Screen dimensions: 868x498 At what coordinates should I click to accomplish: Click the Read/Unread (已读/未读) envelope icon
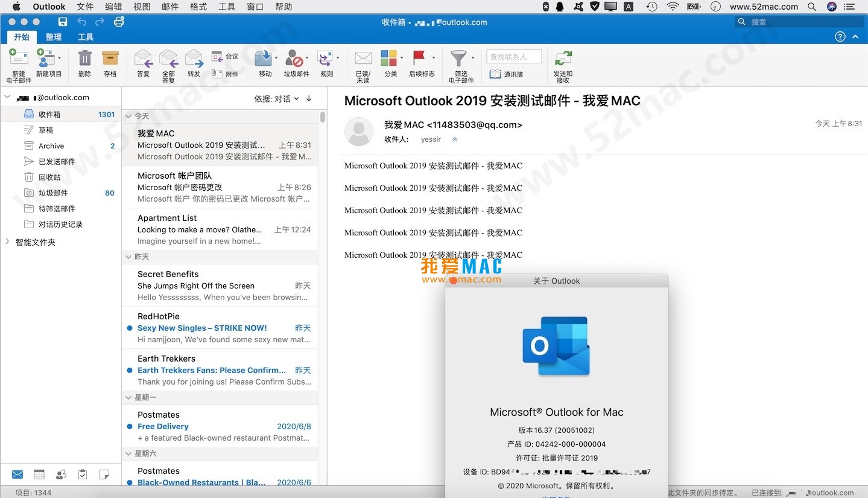pos(363,58)
